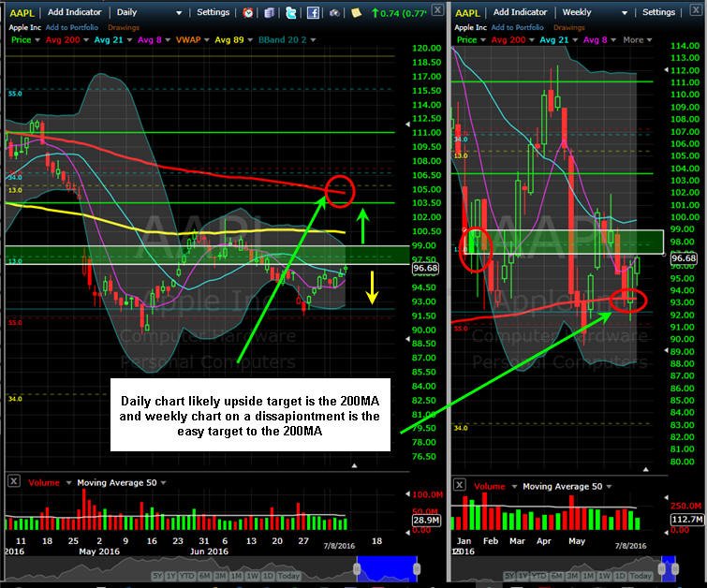Share the chart via Twitter icon
707x588 pixels.
(291, 12)
